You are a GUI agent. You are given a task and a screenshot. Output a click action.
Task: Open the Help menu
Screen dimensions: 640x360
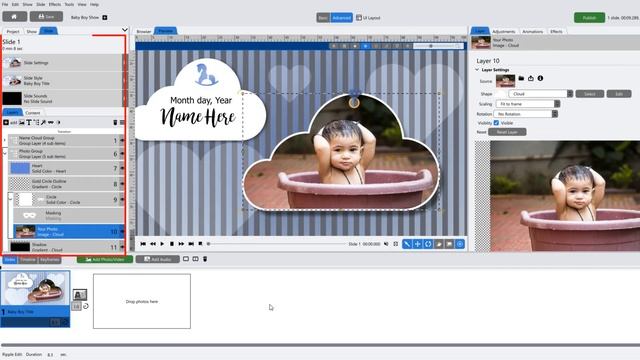tap(94, 4)
